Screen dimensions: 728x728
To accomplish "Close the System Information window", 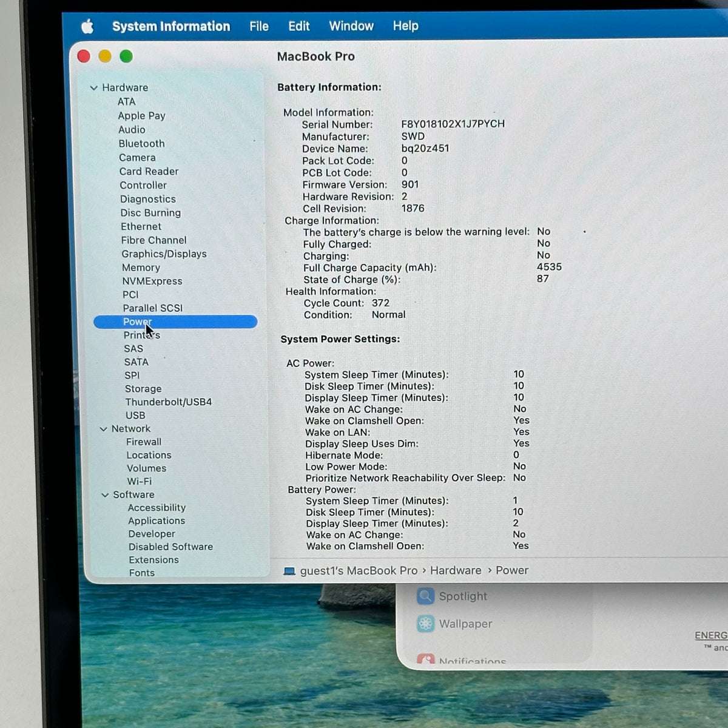I will click(84, 56).
